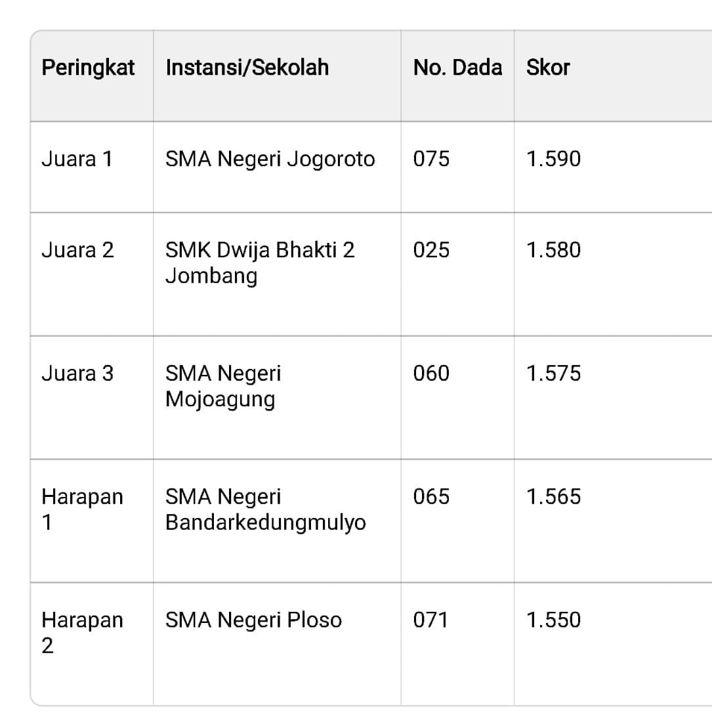Click score 1.575
The image size is (712, 728).
553,374
